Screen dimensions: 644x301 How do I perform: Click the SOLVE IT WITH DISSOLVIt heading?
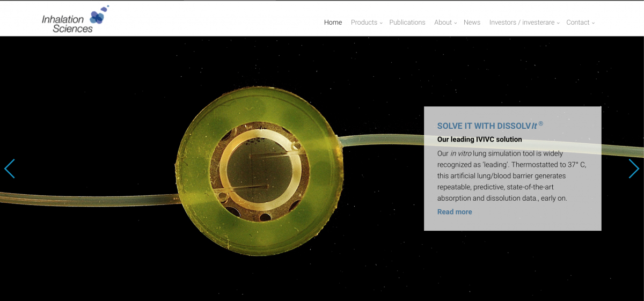pos(489,126)
